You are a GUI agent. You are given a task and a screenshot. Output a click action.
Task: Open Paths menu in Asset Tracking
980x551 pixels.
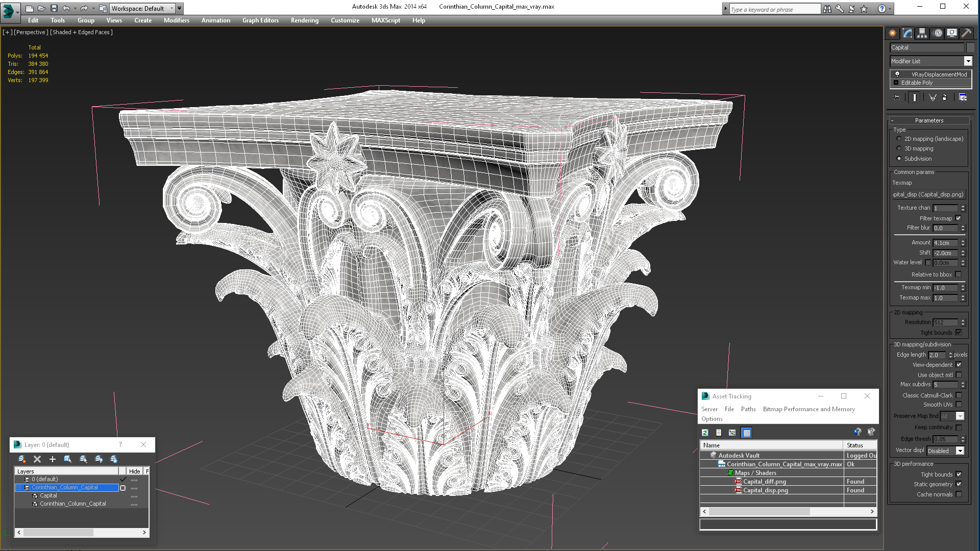tap(748, 409)
